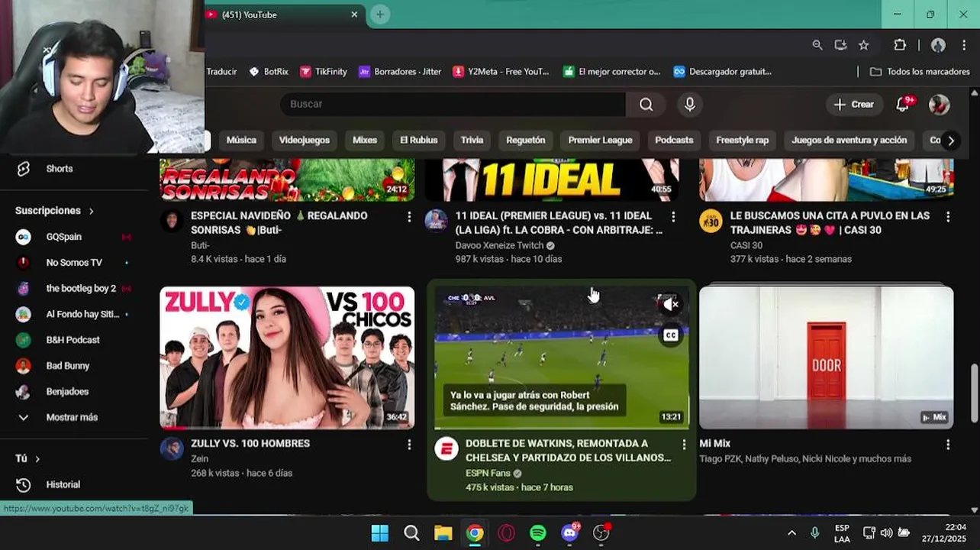Open options menu for ESPECIAL NAVIDEÑO video
Viewport: 980px width, 550px height.
click(x=409, y=217)
